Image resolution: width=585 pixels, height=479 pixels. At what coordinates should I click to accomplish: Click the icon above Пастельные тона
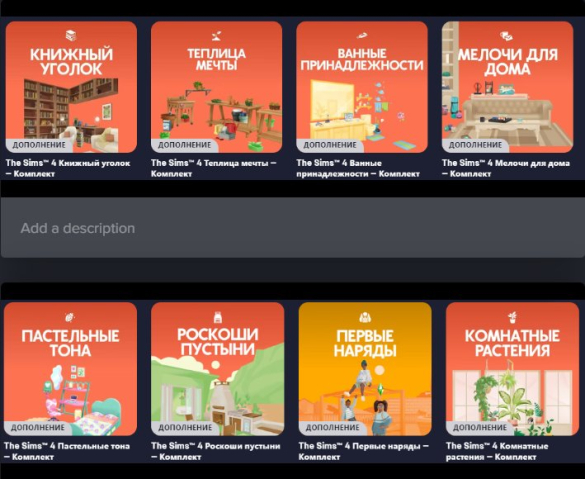[70, 317]
